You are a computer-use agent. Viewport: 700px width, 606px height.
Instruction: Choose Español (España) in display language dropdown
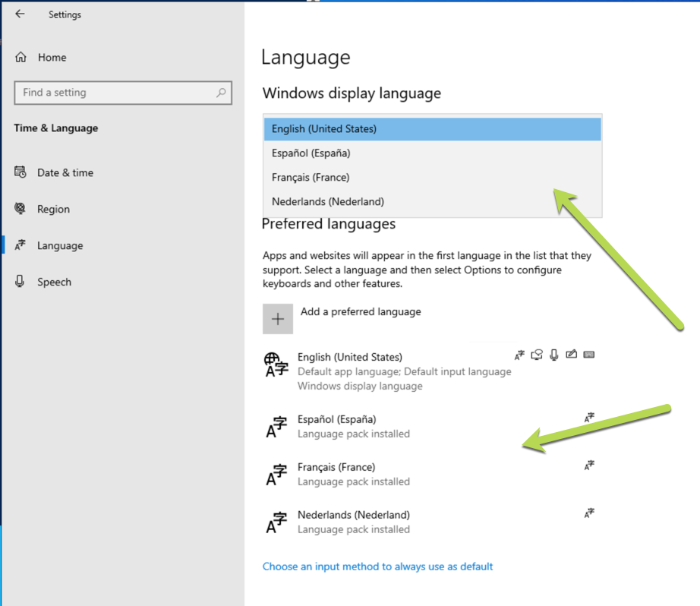click(432, 153)
